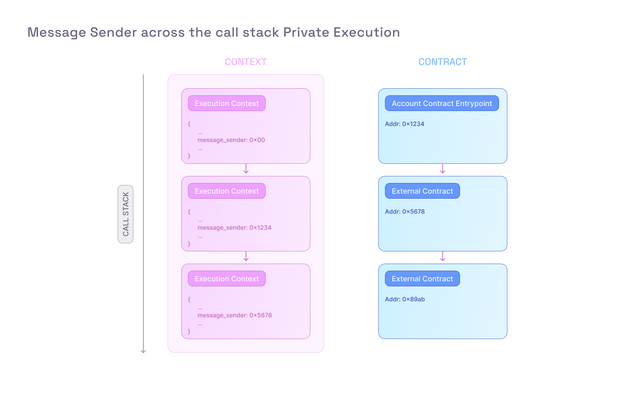
Task: Click External Contract badge with Addr 0×5678
Action: pyautogui.click(x=422, y=191)
